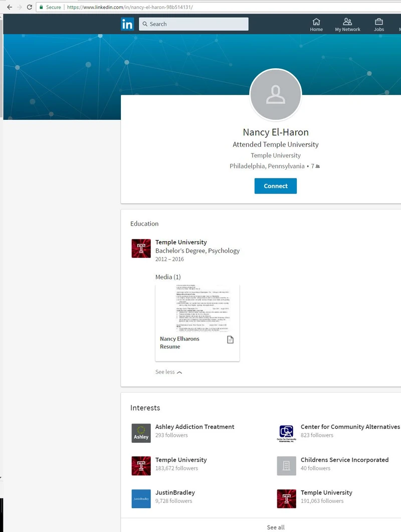
Task: Click the browser forward arrow
Action: 20,7
